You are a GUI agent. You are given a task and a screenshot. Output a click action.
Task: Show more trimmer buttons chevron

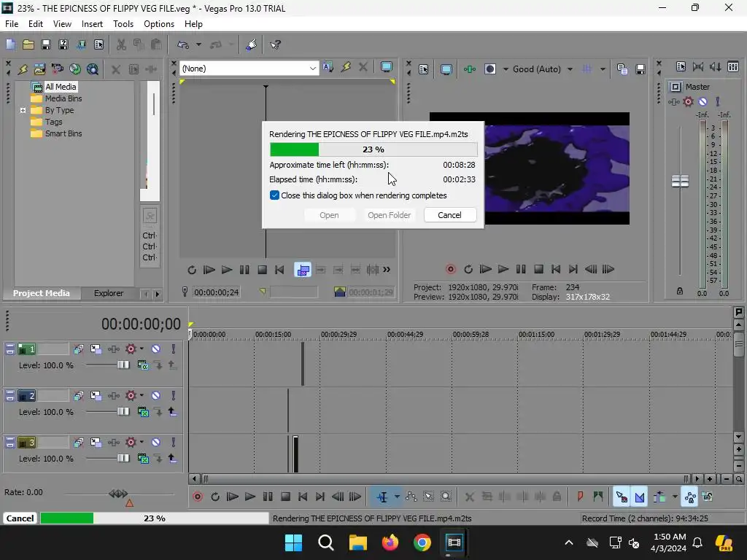pos(387,270)
